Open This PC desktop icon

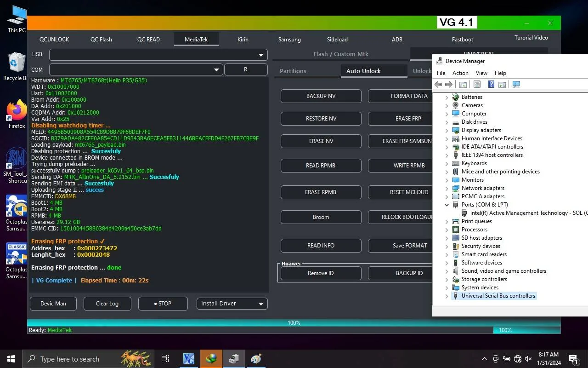tap(17, 19)
